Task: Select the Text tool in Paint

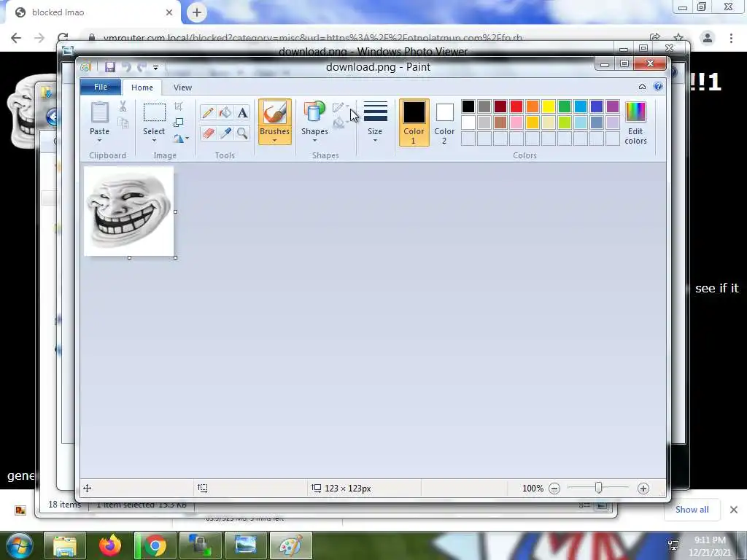Action: 242,112
